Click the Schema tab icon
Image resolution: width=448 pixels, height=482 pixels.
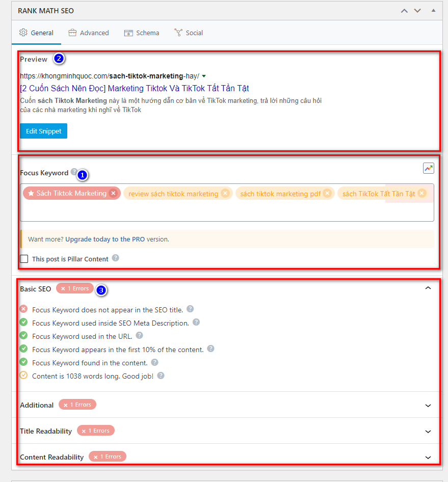(x=128, y=32)
